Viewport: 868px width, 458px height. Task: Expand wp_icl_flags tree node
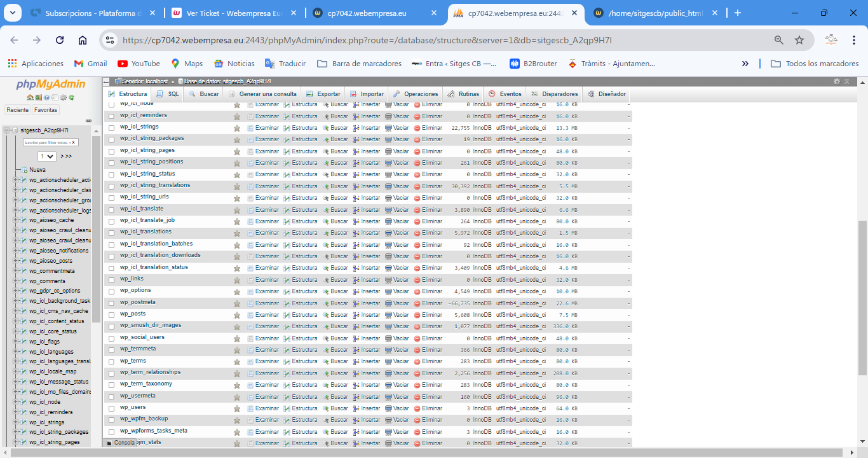tap(16, 342)
